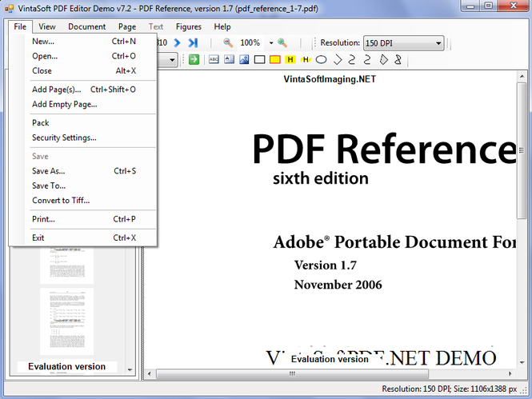Select the closed curve figure tool

click(x=398, y=60)
